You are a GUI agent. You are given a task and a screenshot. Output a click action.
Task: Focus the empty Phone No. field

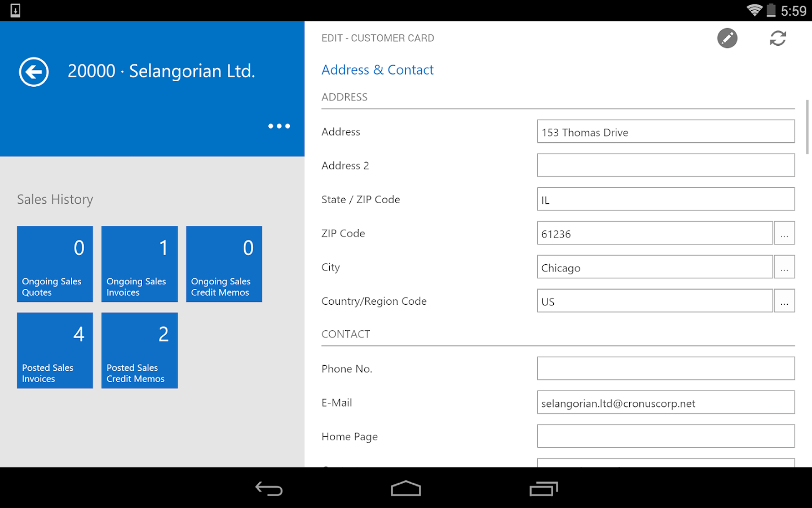click(665, 369)
